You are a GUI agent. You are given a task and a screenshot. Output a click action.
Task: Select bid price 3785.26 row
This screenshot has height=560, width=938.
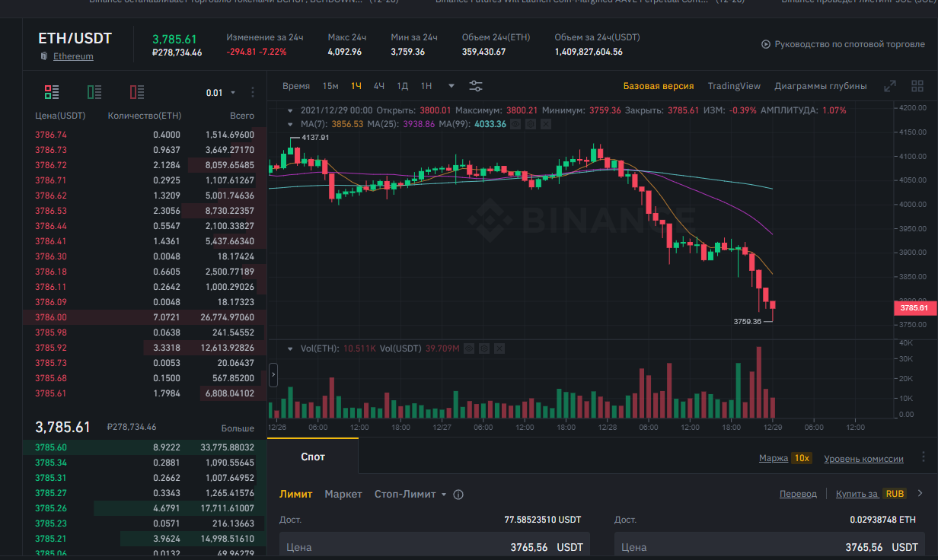click(145, 508)
